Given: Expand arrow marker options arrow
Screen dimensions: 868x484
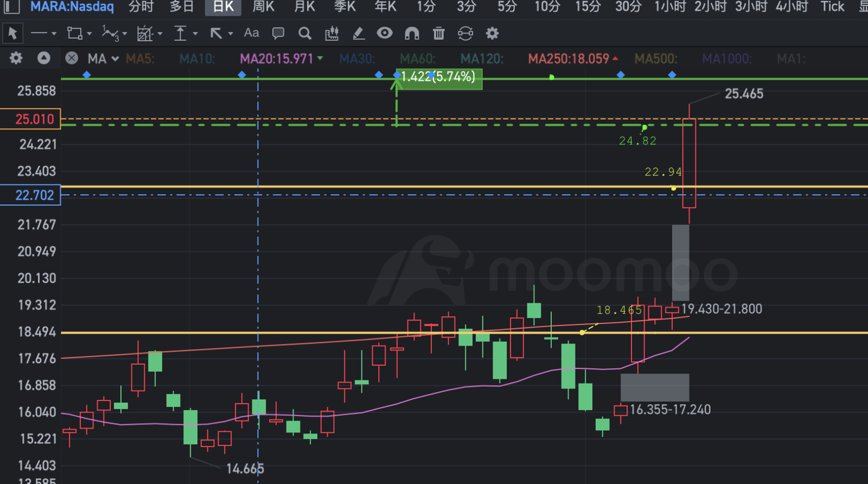Looking at the screenshot, I should click(231, 34).
